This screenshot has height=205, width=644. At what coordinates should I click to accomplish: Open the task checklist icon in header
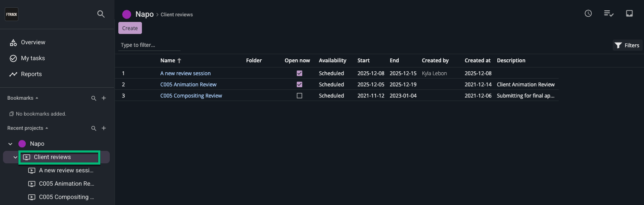pos(609,14)
